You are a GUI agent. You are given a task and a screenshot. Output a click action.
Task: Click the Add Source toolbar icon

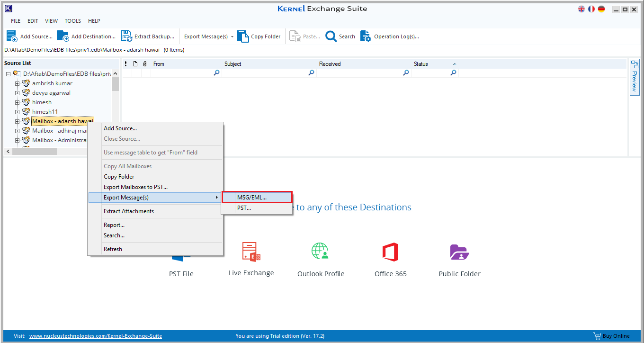coord(12,36)
